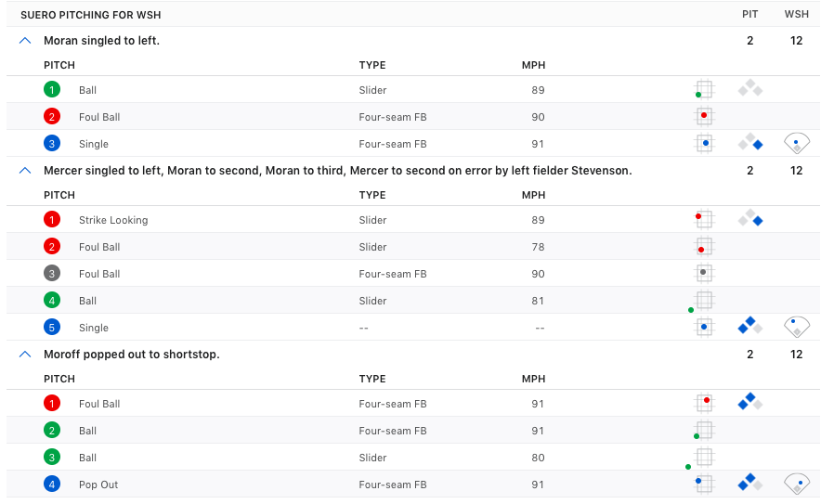The height and width of the screenshot is (504, 821).
Task: Click Moroff's pop out field location diagram
Action: point(797,485)
